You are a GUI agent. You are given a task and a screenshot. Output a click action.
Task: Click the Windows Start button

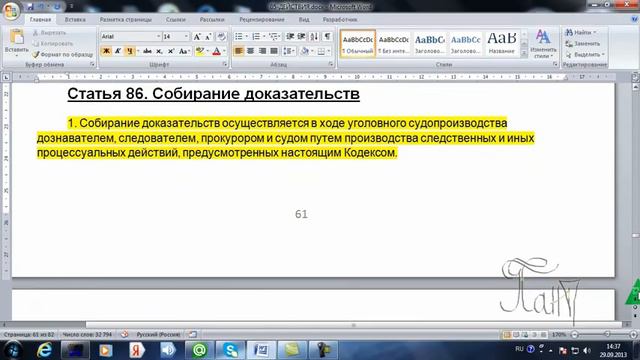[x=12, y=350]
